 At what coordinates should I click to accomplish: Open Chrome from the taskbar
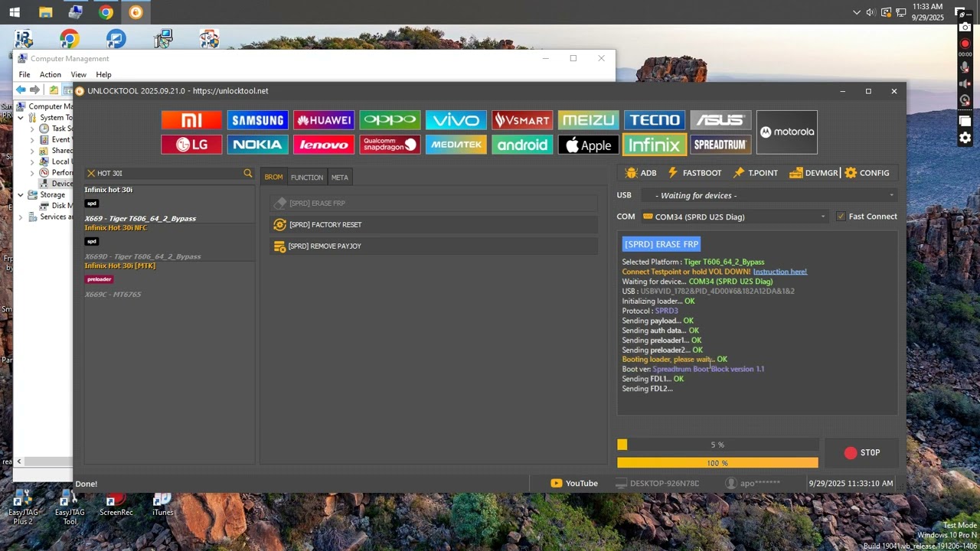tap(106, 12)
